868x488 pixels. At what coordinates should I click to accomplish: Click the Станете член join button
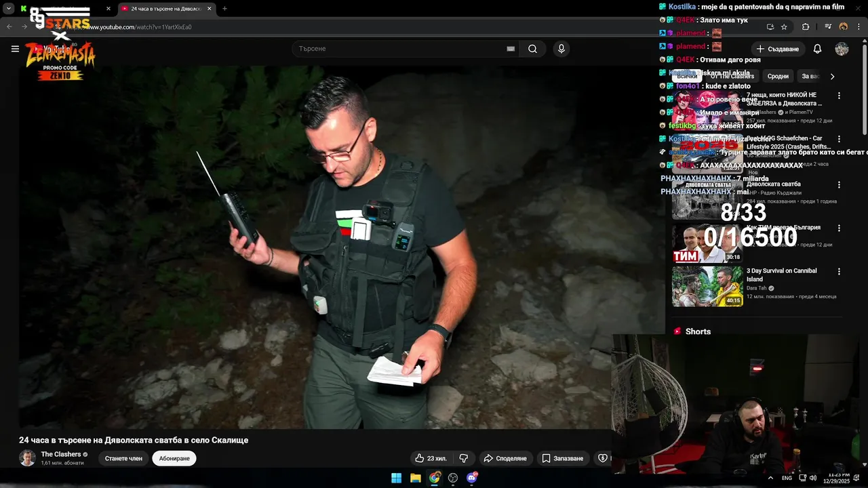tap(123, 458)
